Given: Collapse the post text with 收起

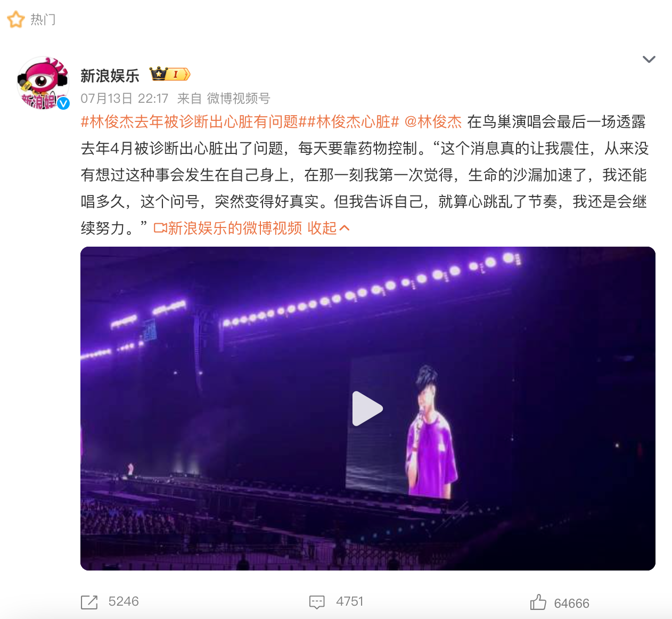Looking at the screenshot, I should (x=322, y=229).
